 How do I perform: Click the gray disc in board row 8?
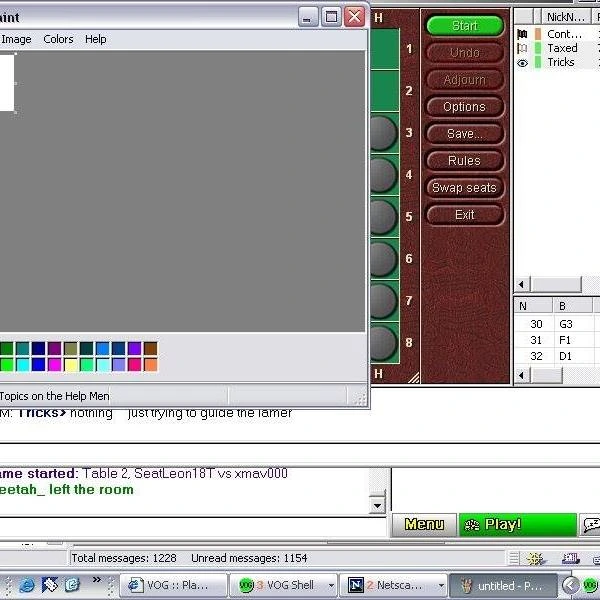[x=383, y=342]
